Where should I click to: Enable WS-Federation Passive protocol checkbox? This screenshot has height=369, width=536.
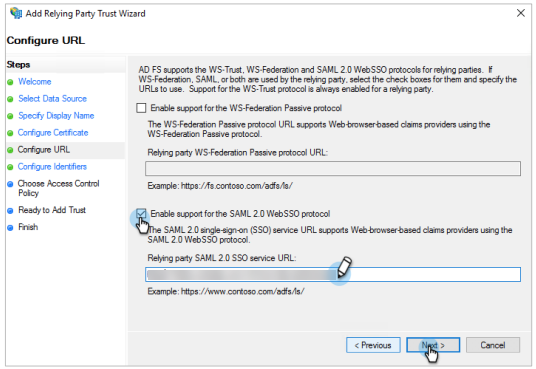[141, 108]
